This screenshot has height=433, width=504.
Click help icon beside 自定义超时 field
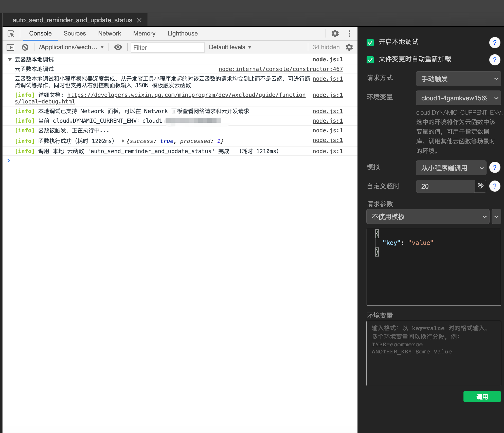pos(494,186)
